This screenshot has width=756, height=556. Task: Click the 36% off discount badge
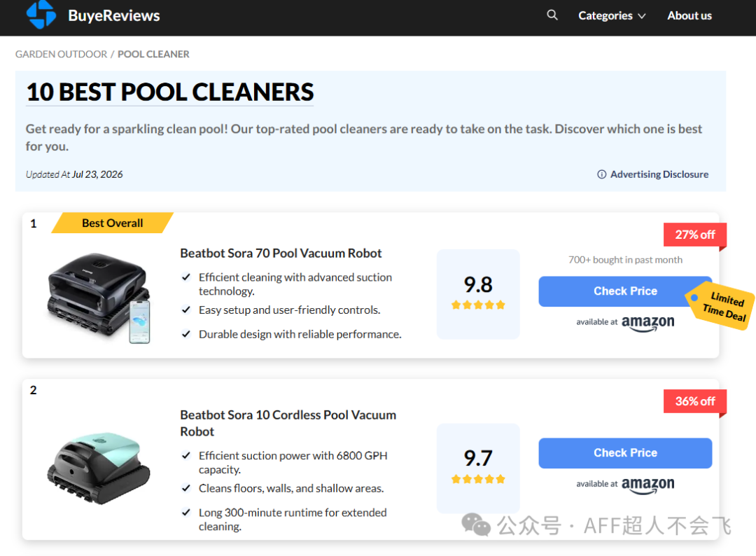click(695, 401)
